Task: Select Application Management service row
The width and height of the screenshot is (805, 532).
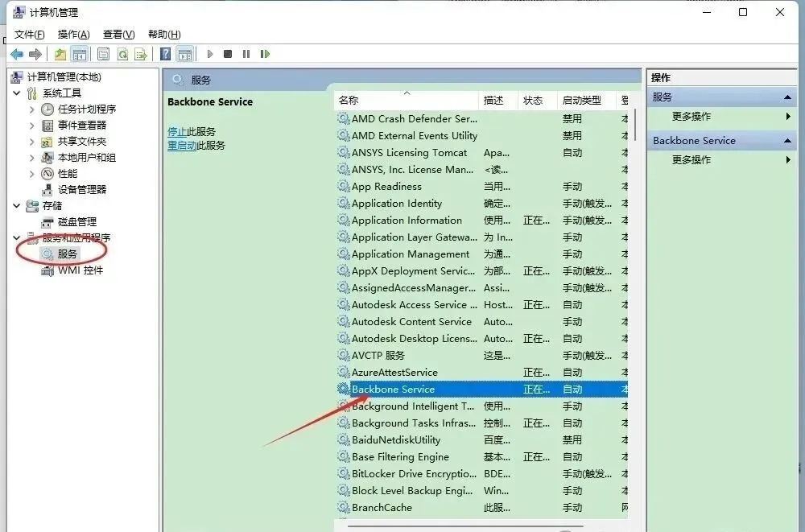Action: tap(481, 254)
